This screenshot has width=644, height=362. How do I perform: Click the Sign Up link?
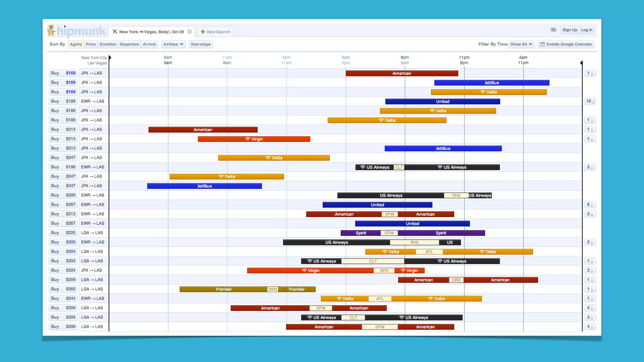[x=569, y=30]
